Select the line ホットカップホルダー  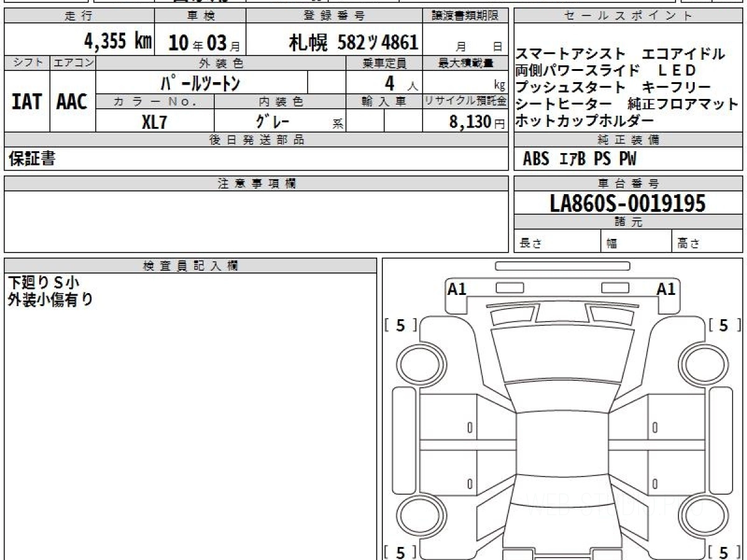pyautogui.click(x=585, y=121)
